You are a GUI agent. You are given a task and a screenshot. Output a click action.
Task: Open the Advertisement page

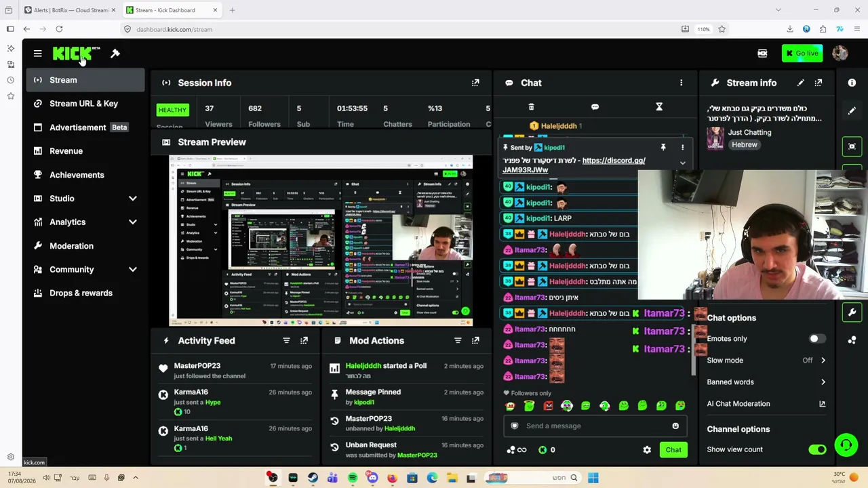tap(85, 127)
